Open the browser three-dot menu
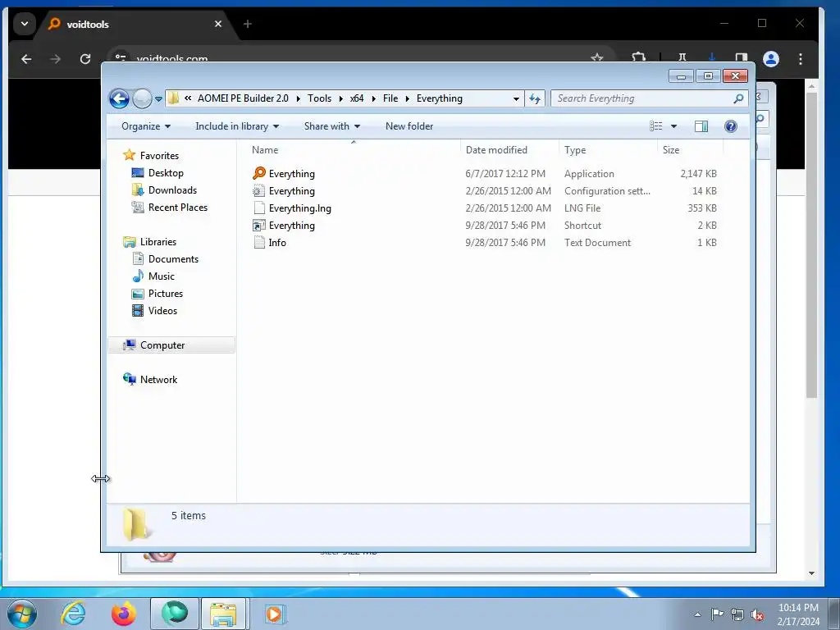The width and height of the screenshot is (840, 630). (801, 59)
